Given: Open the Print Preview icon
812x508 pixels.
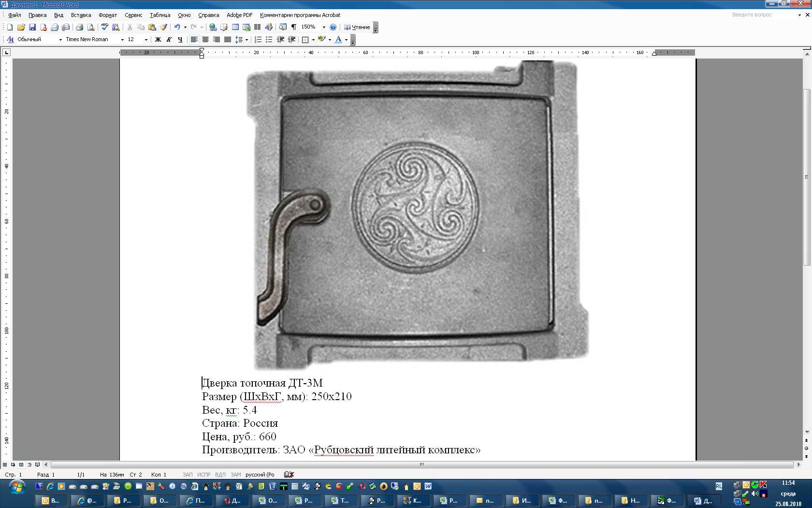Looking at the screenshot, I should coord(91,27).
